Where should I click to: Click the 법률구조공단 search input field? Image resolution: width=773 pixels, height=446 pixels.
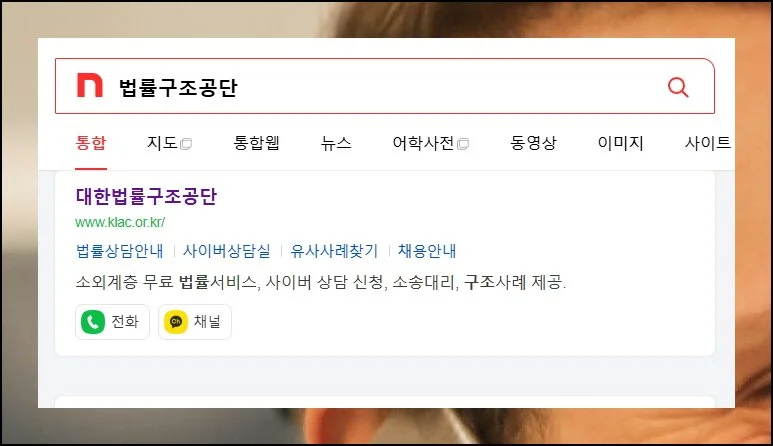click(385, 86)
